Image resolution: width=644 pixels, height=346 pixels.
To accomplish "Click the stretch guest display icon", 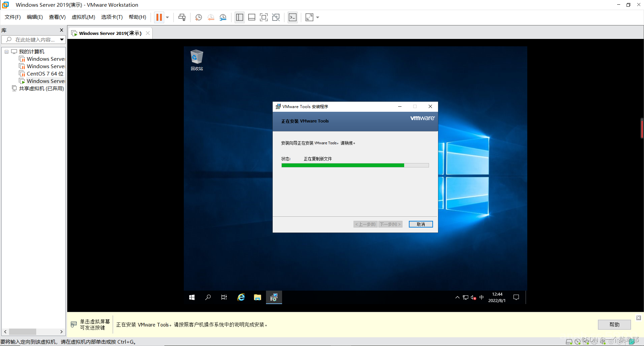I will pos(309,17).
